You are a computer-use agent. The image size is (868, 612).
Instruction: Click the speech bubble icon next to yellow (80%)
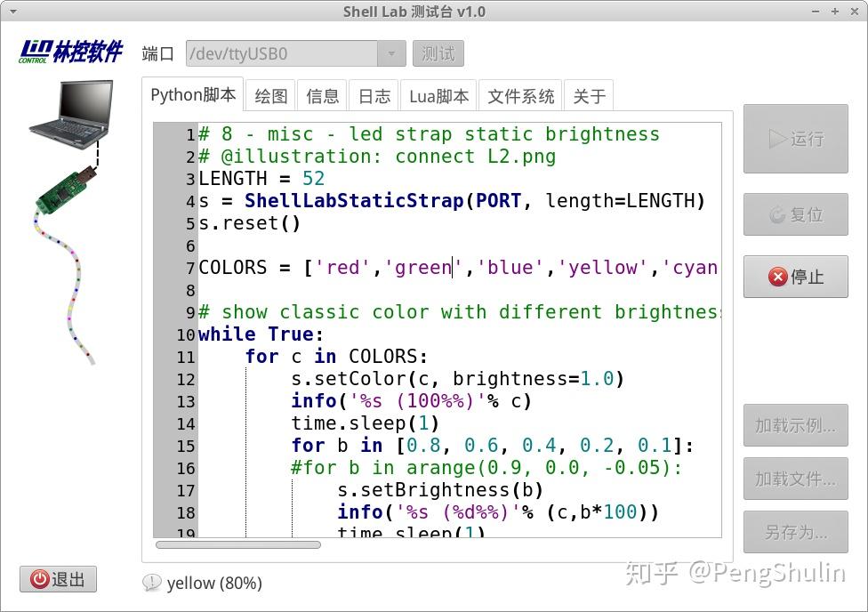click(152, 583)
